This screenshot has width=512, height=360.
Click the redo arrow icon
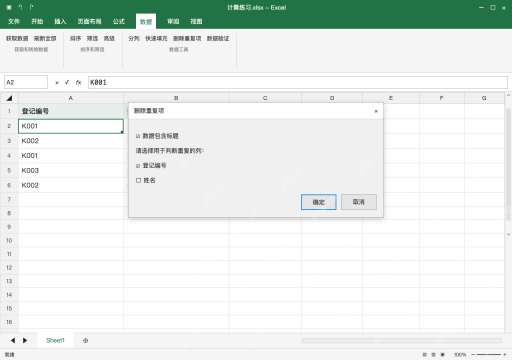[x=31, y=7]
